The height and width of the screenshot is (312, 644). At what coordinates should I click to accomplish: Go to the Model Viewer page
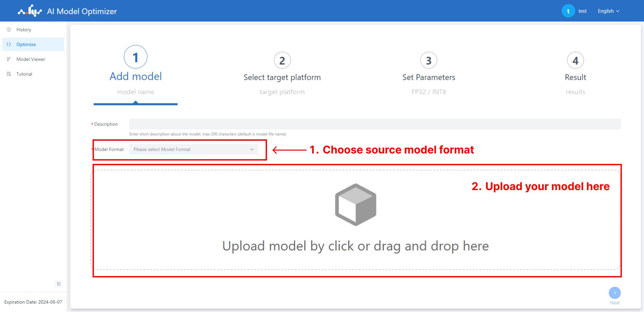[31, 59]
